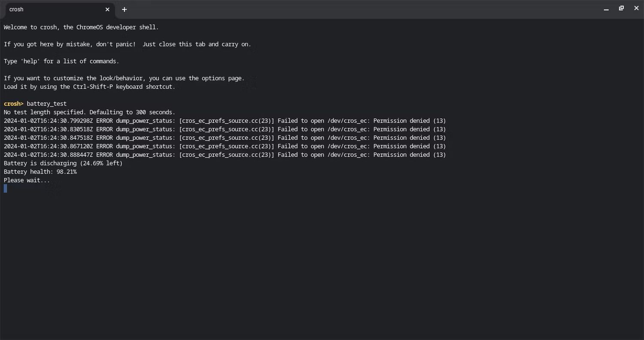This screenshot has width=644, height=340.
Task: Close the crosh terminal window
Action: (x=636, y=9)
